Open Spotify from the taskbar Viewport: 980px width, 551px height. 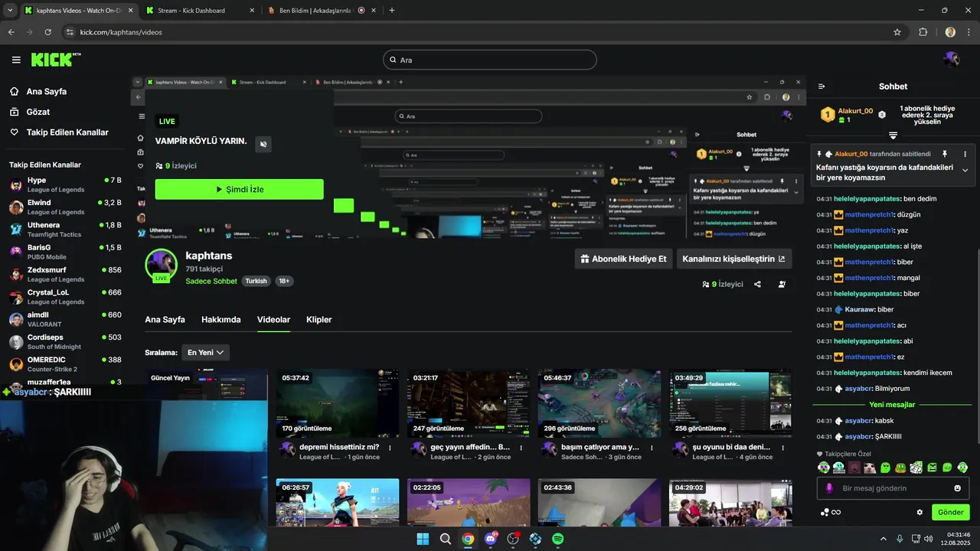tap(558, 539)
